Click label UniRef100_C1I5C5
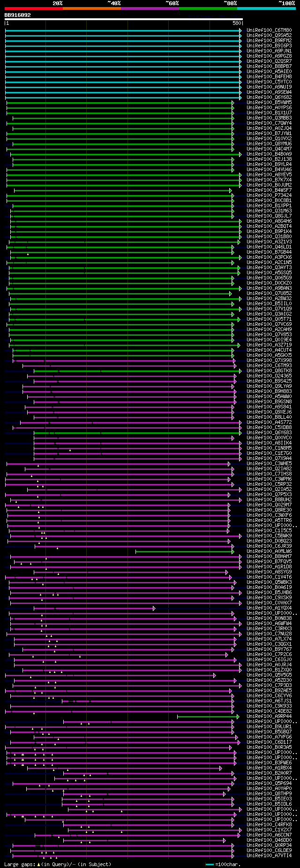This screenshot has width=300, height=868. coord(269,531)
